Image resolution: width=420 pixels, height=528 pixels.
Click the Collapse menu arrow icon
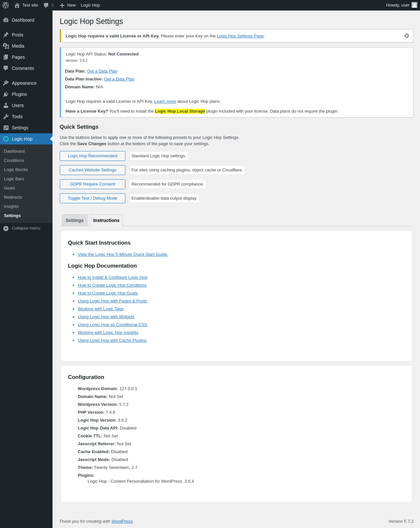[6, 228]
